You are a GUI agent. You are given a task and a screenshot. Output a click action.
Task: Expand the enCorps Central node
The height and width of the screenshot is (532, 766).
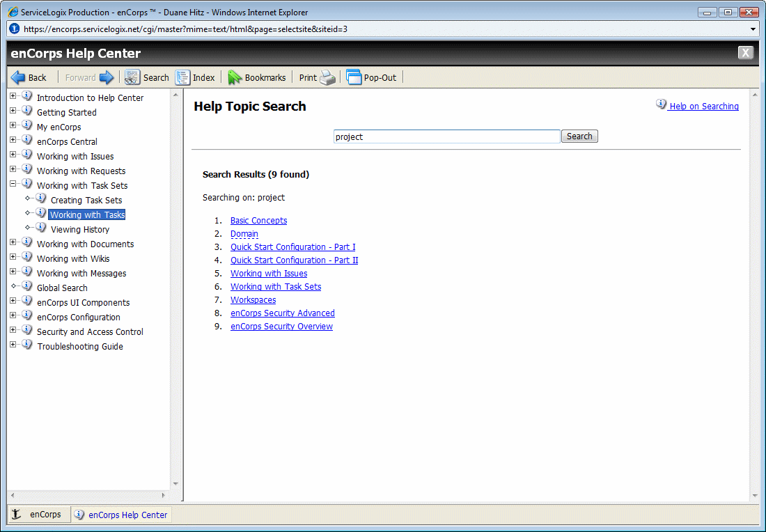point(13,140)
